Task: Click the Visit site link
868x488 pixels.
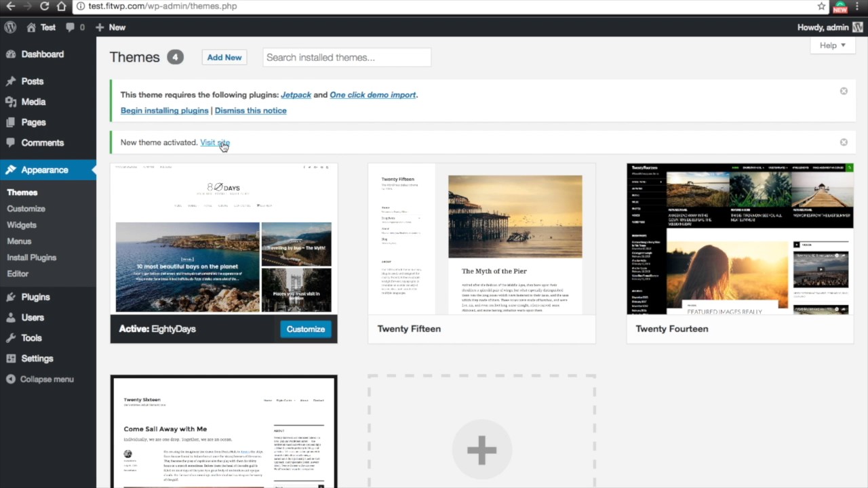Action: (x=215, y=142)
